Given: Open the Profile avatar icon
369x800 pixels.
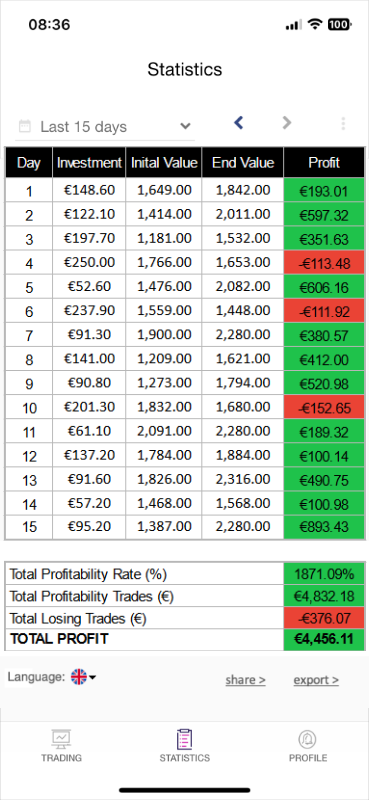Looking at the screenshot, I should [307, 739].
